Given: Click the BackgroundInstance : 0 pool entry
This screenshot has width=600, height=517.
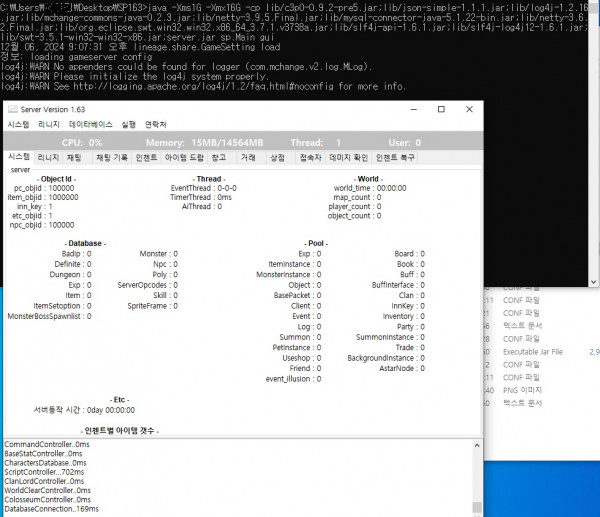Looking at the screenshot, I should click(386, 358).
